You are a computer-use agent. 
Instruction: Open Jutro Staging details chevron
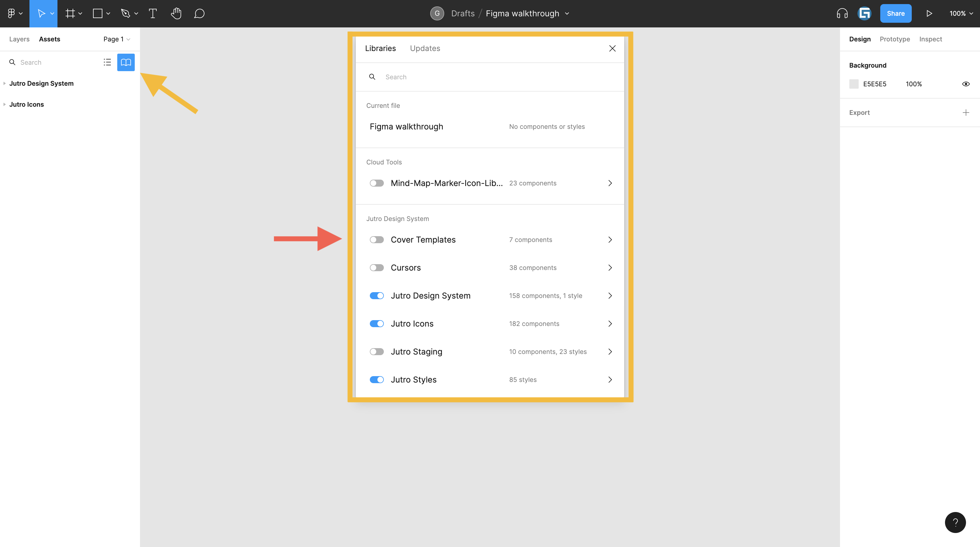point(610,352)
